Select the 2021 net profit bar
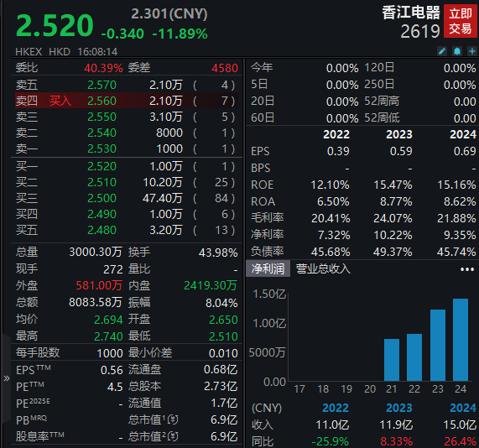This screenshot has height=448, width=479. coord(392,360)
